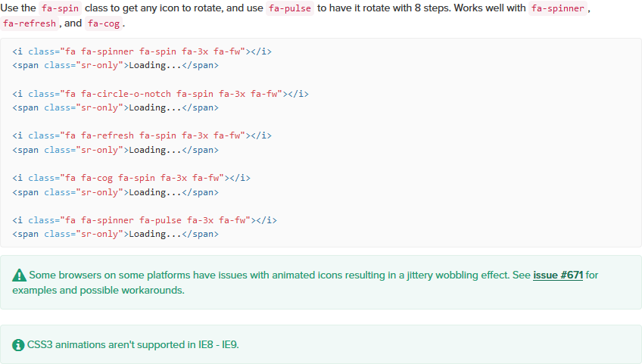The height and width of the screenshot is (364, 642).
Task: Click the fa-spinner fa-pulse code line
Action: point(145,220)
